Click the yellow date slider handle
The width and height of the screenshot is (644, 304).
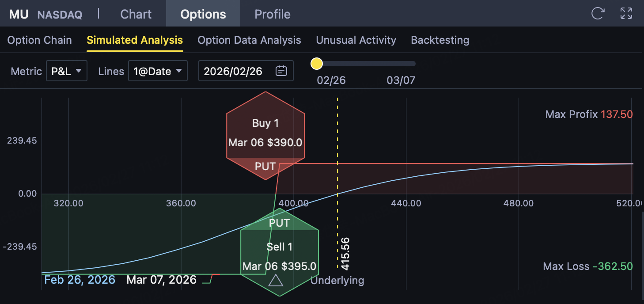[317, 64]
